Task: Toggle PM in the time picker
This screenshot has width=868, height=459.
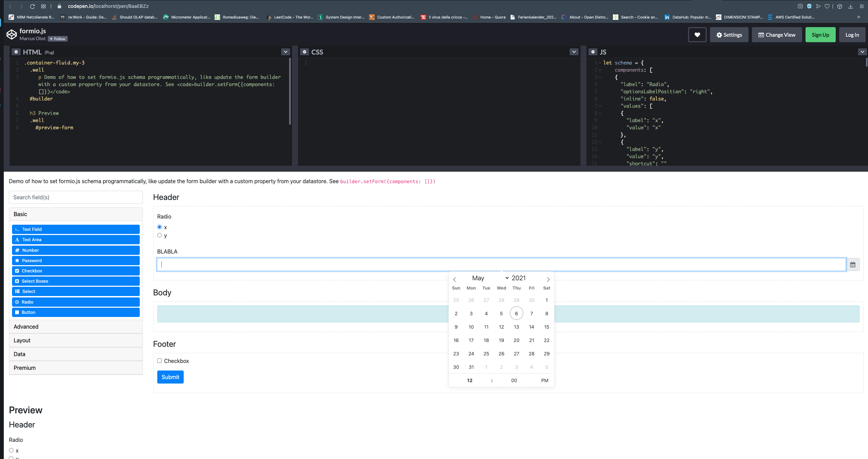Action: [x=545, y=380]
